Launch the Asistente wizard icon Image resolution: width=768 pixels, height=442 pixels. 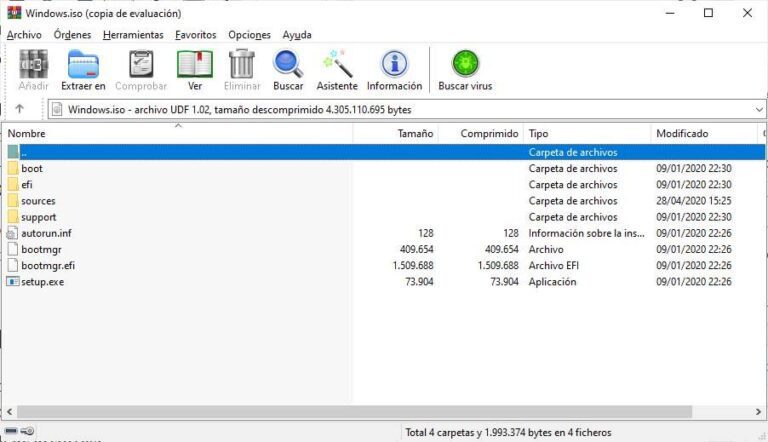point(337,64)
